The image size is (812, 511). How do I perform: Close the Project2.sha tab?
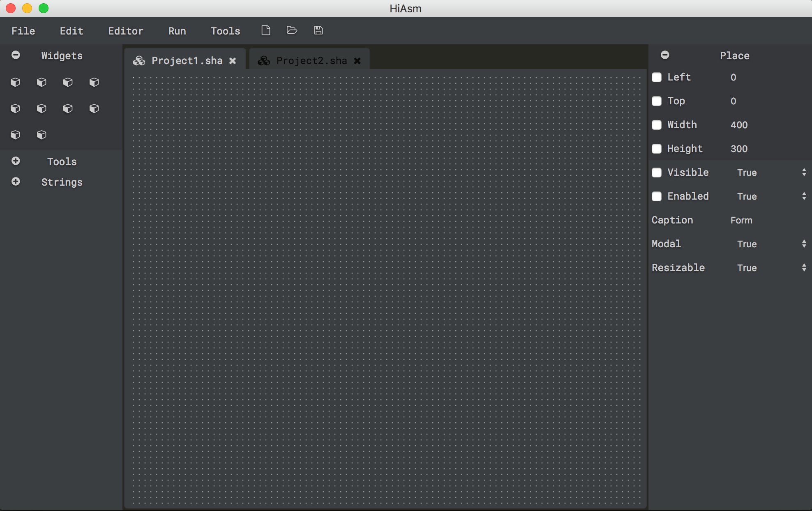[358, 61]
